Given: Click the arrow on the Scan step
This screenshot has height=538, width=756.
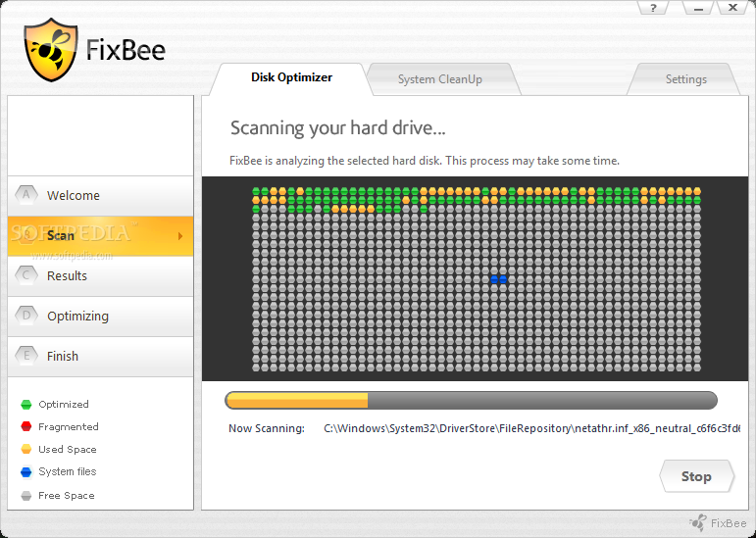Looking at the screenshot, I should [x=180, y=236].
